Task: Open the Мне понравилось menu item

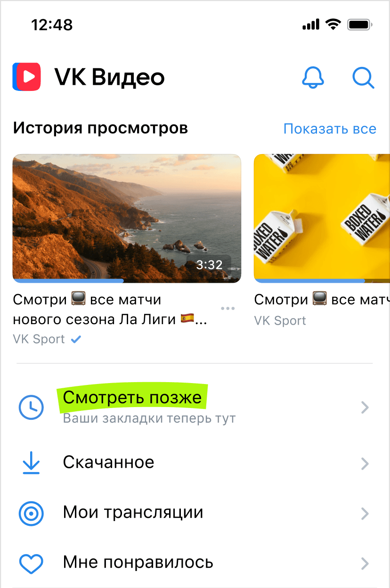Action: click(195, 563)
